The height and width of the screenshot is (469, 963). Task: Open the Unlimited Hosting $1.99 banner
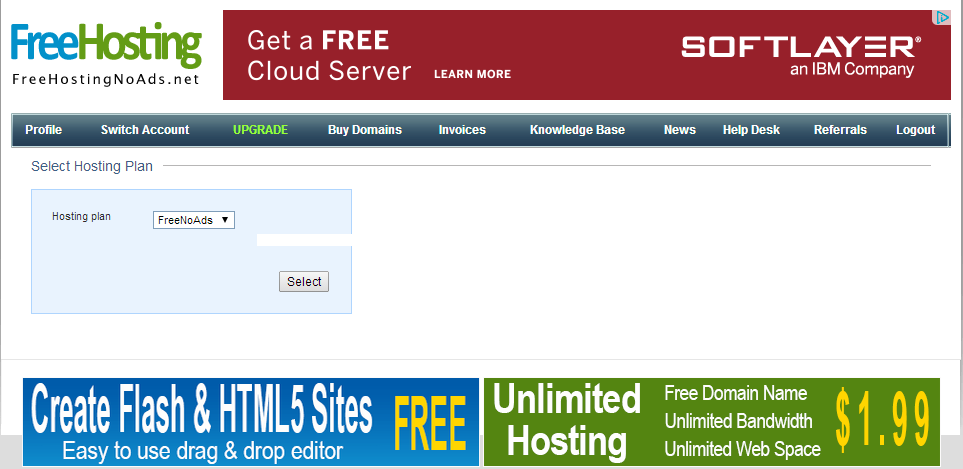[712, 422]
